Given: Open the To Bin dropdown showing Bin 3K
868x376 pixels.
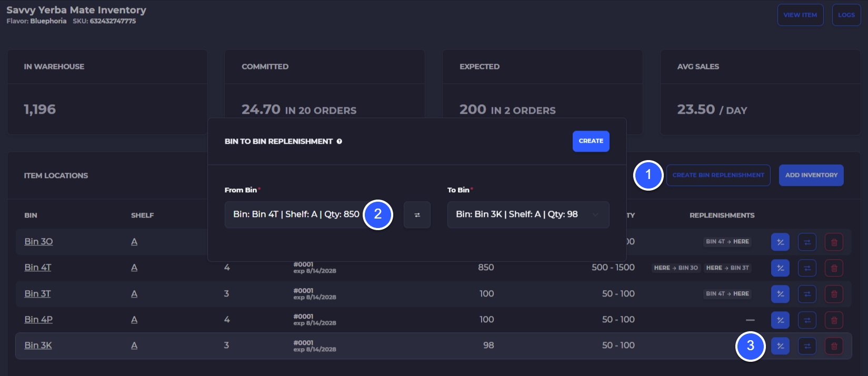Looking at the screenshot, I should [x=528, y=214].
